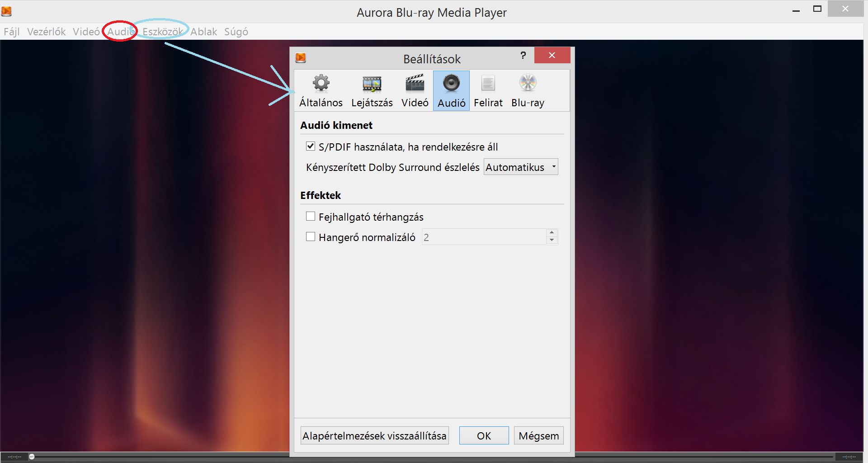Open the Ablak menu
868x463 pixels.
pos(203,32)
